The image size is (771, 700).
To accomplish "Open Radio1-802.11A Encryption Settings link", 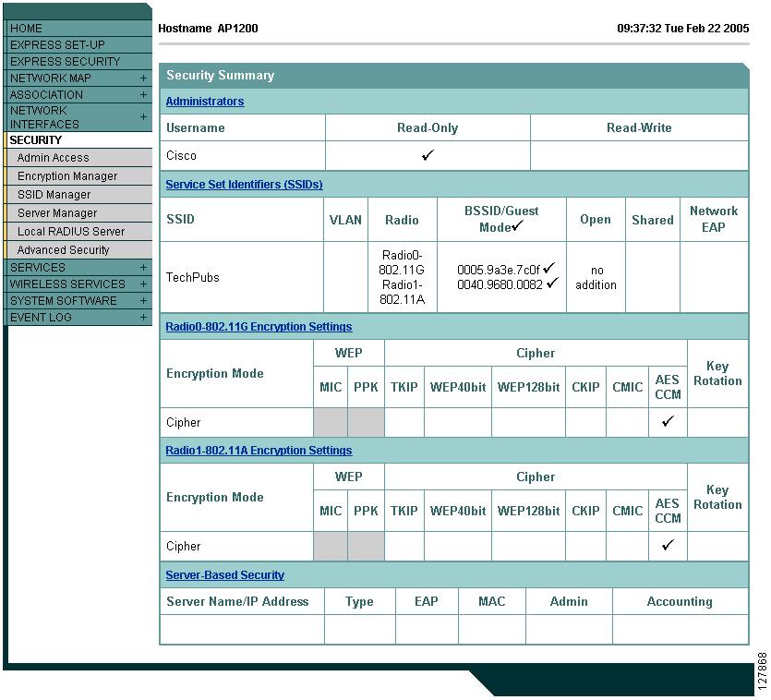I will tap(259, 451).
